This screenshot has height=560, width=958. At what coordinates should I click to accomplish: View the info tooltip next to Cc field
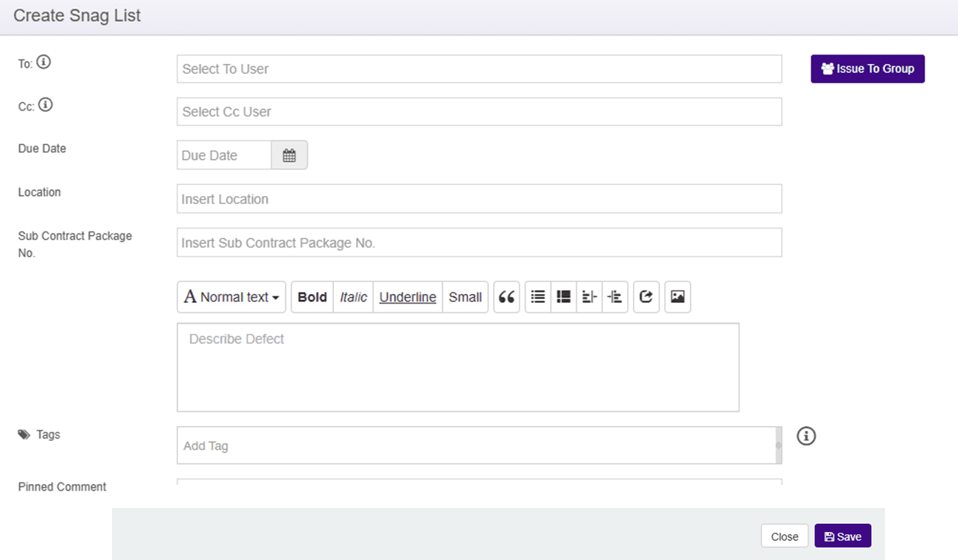(44, 105)
